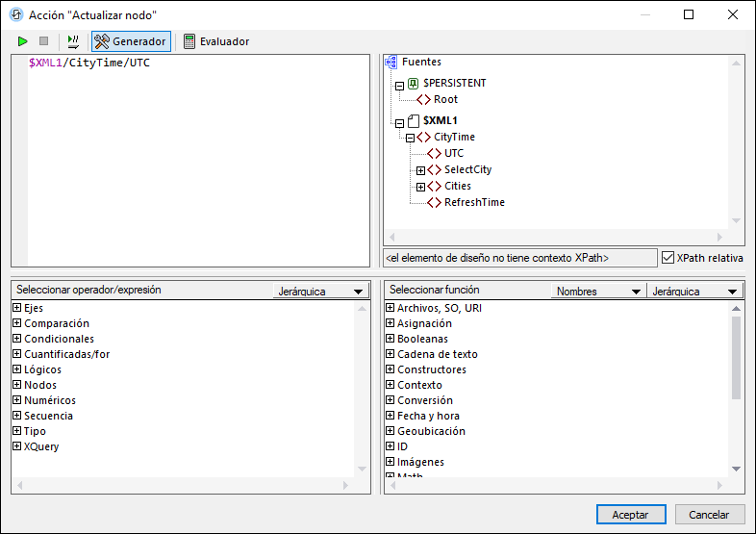Screen dimensions: 756x534
Task: Expand the Cities node
Action: tap(420, 187)
